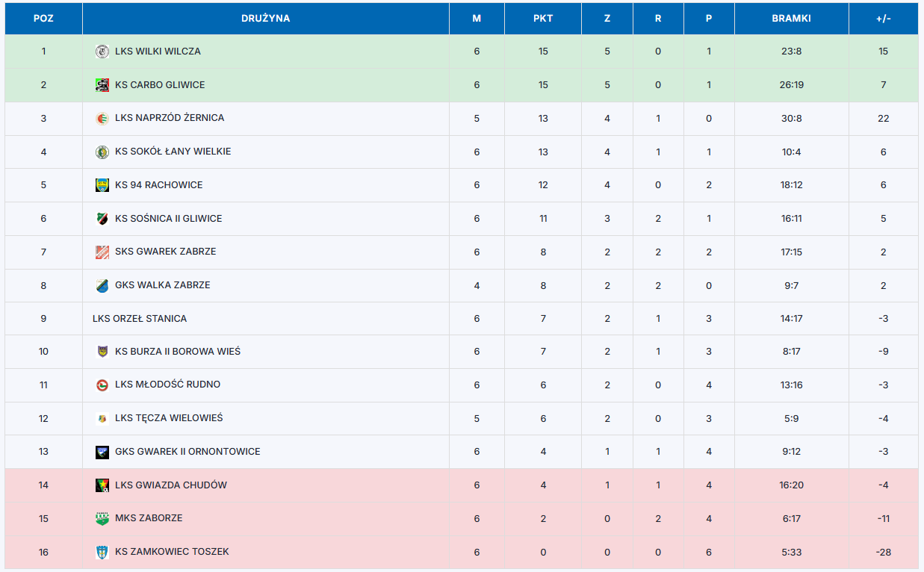Click the LKS Naprzód Żernica crest icon

[x=102, y=118]
